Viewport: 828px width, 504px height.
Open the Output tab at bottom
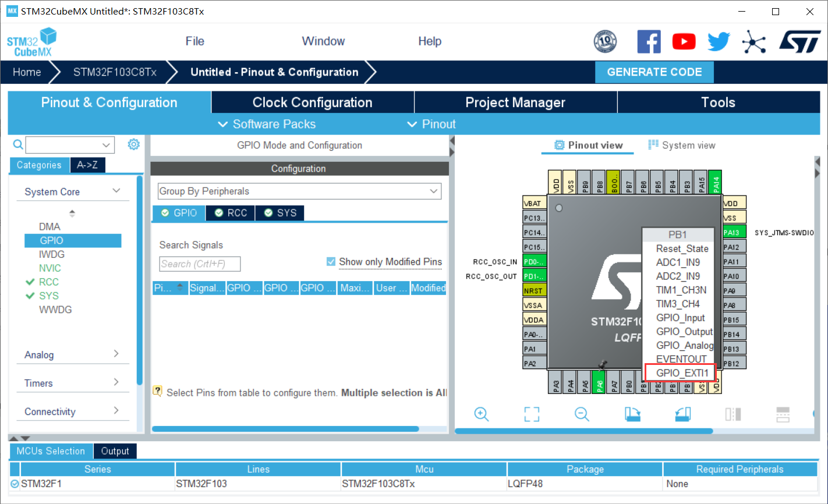(x=115, y=451)
